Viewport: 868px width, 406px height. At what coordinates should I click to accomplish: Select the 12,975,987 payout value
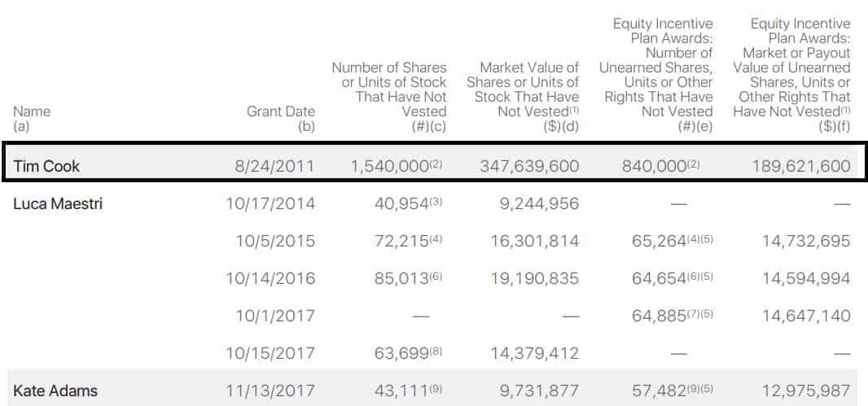pyautogui.click(x=806, y=391)
